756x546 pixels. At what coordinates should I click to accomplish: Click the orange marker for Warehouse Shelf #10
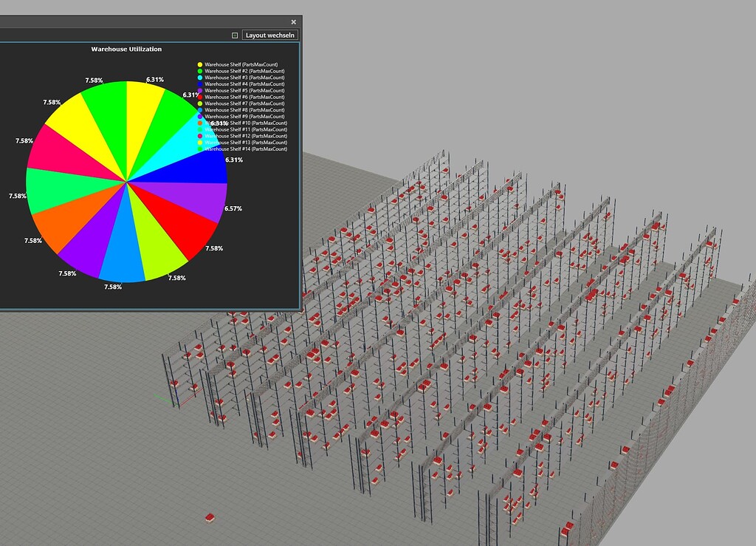(199, 123)
